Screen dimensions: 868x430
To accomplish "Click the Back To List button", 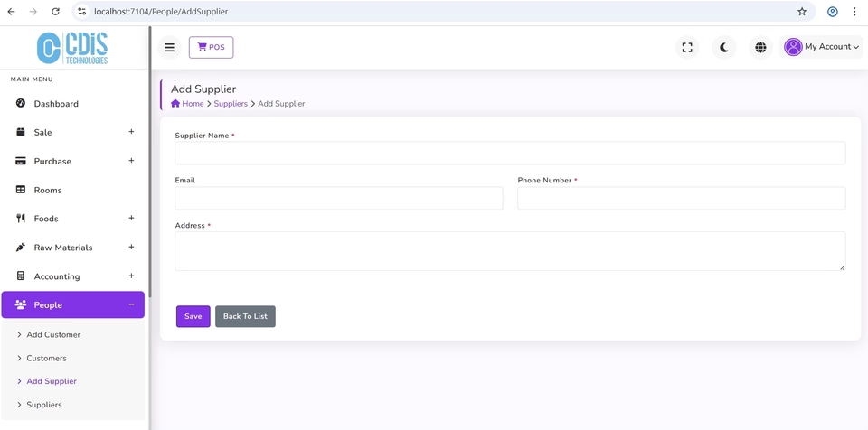I will 245,316.
